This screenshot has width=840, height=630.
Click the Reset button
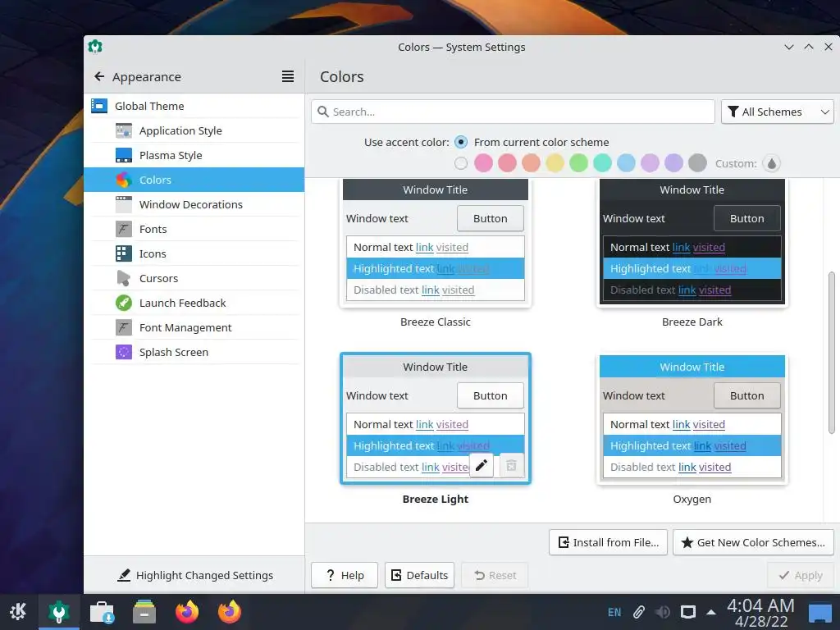495,575
